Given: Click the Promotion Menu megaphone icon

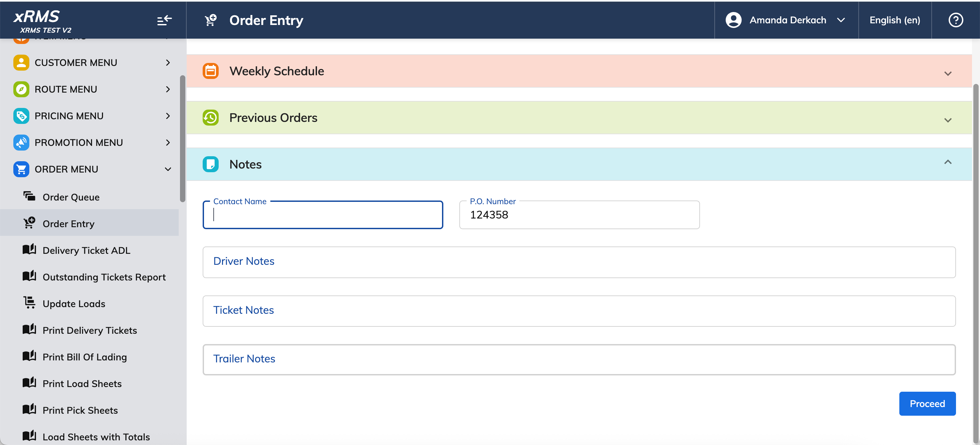Looking at the screenshot, I should point(21,143).
